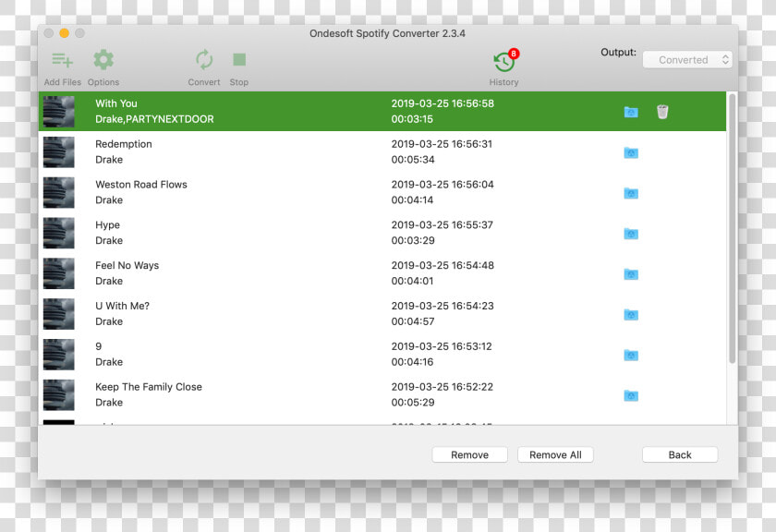The height and width of the screenshot is (532, 776).
Task: Go back with the Back button
Action: click(x=680, y=454)
